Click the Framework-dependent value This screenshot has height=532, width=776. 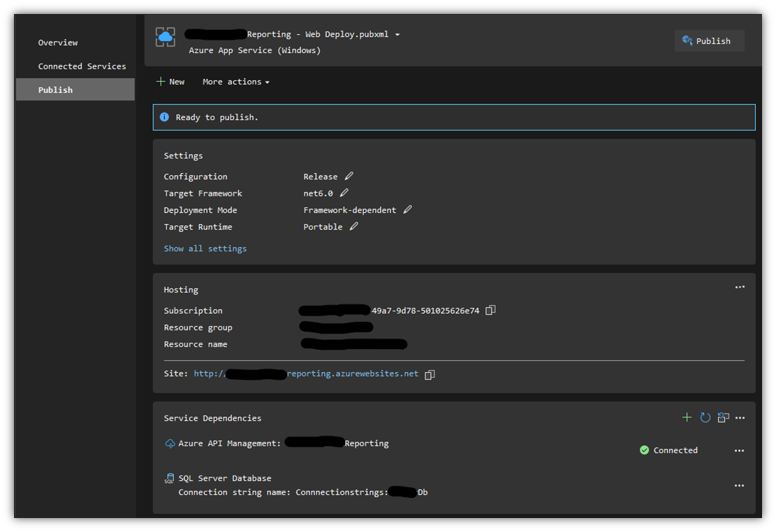(349, 210)
